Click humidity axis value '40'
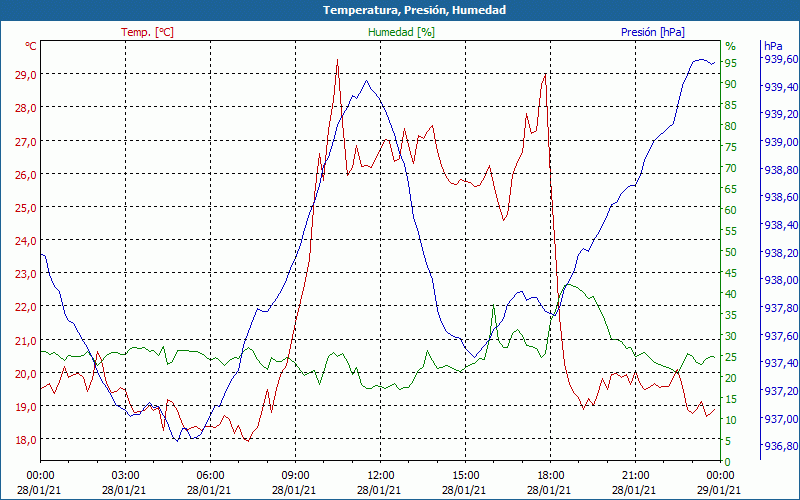 pyautogui.click(x=731, y=294)
